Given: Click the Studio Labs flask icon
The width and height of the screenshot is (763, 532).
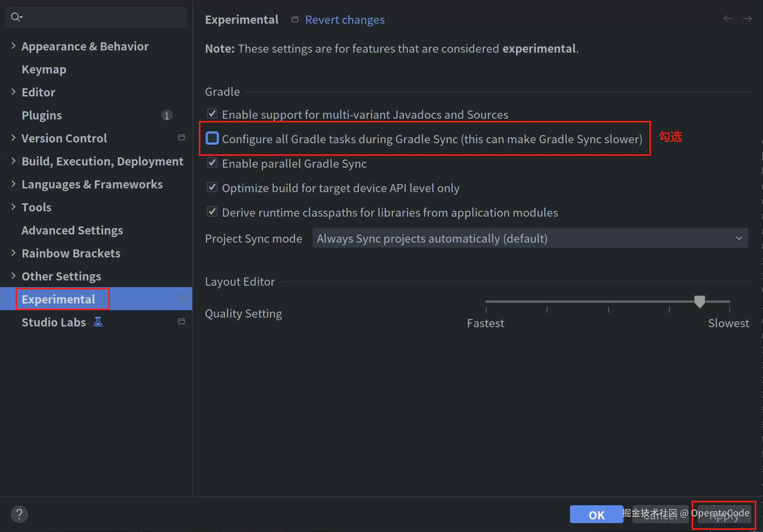Looking at the screenshot, I should pos(98,322).
